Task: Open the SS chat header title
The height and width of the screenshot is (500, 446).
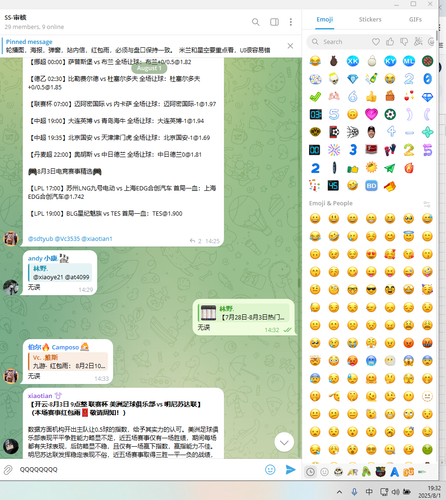Action: pyautogui.click(x=16, y=17)
